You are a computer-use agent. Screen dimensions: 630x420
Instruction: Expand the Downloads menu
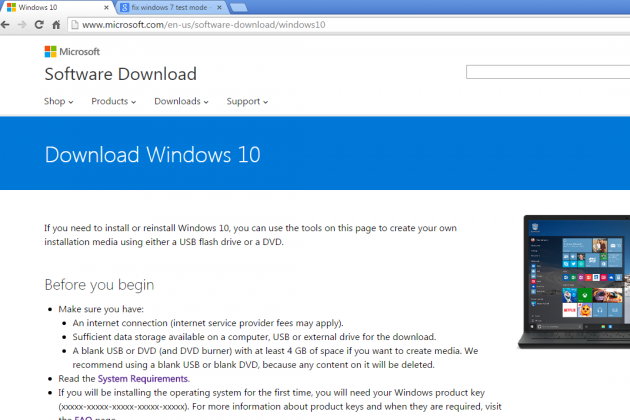click(x=182, y=101)
